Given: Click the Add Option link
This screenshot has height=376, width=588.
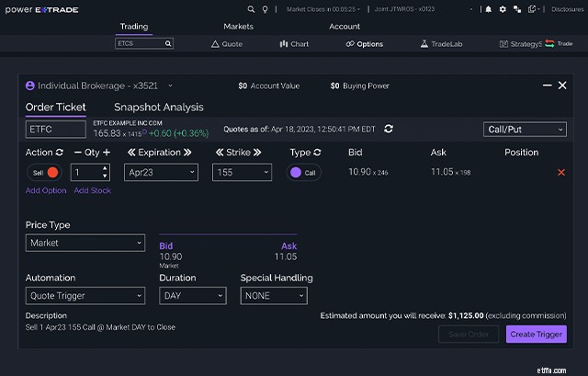Looking at the screenshot, I should tap(46, 190).
